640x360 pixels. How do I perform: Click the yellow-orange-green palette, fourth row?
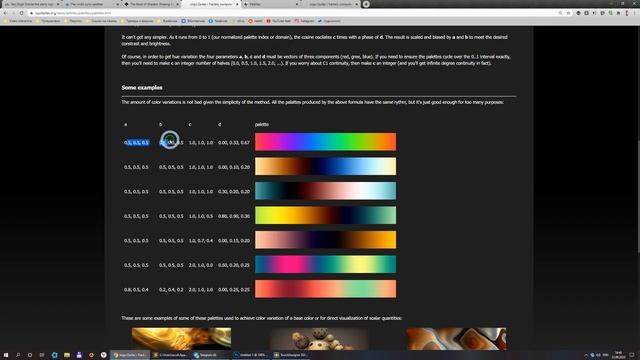tap(325, 215)
